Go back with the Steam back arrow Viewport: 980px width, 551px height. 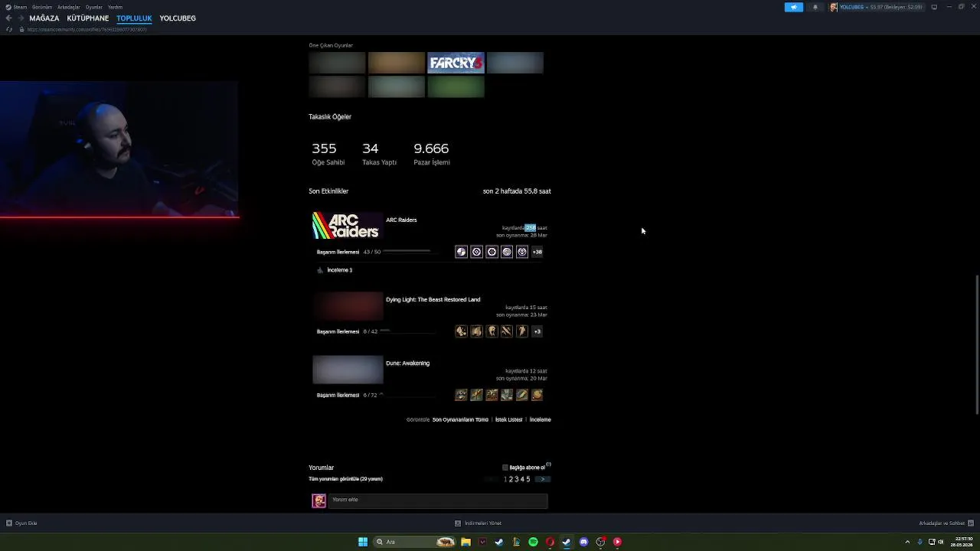coord(8,18)
